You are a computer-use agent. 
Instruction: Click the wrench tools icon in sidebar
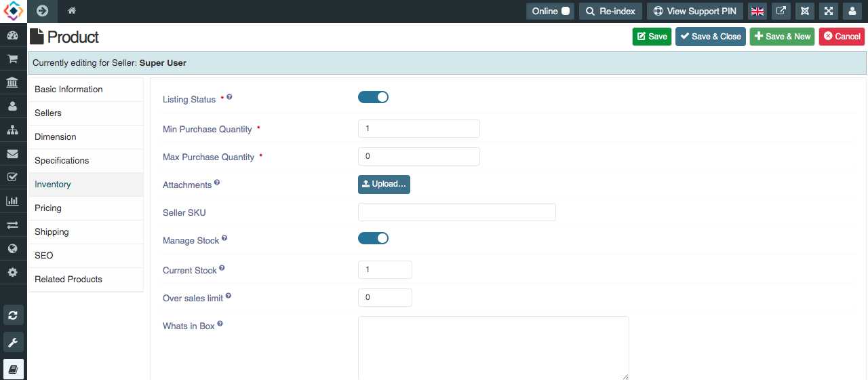coord(13,342)
